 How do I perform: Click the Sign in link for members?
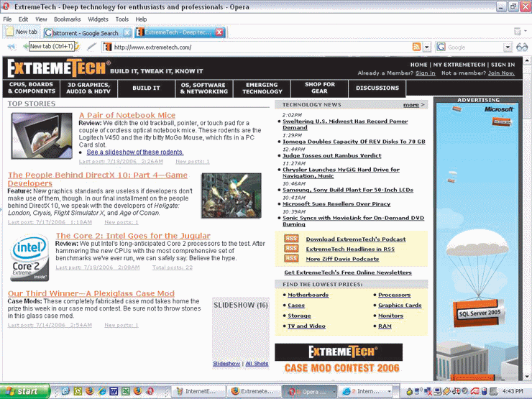[x=426, y=73]
